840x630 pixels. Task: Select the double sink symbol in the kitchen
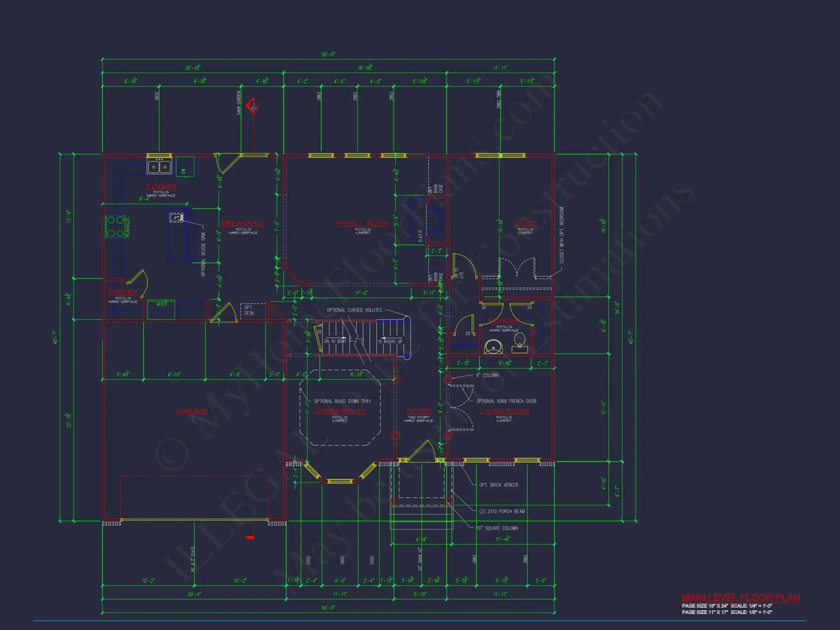(159, 166)
